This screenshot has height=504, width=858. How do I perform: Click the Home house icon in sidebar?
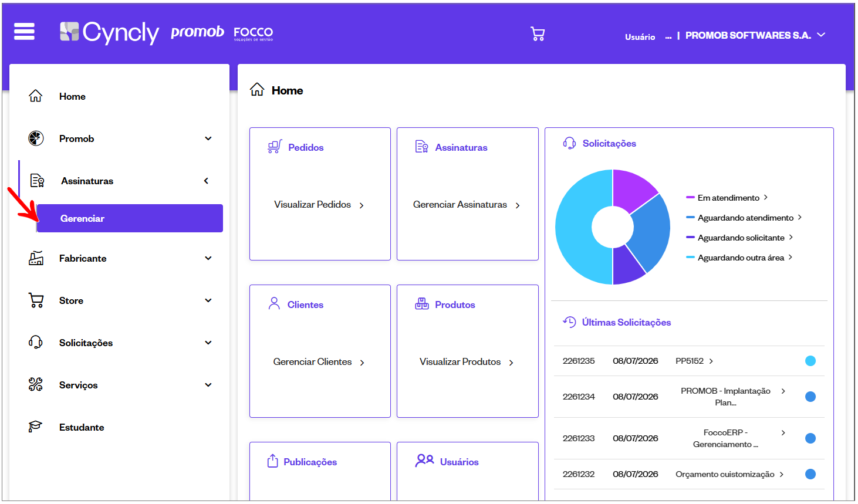[36, 96]
